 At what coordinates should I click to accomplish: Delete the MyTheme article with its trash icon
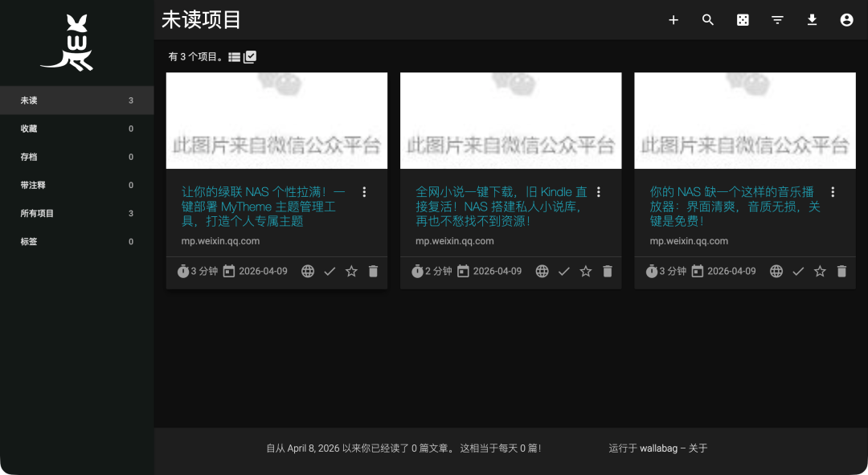373,271
